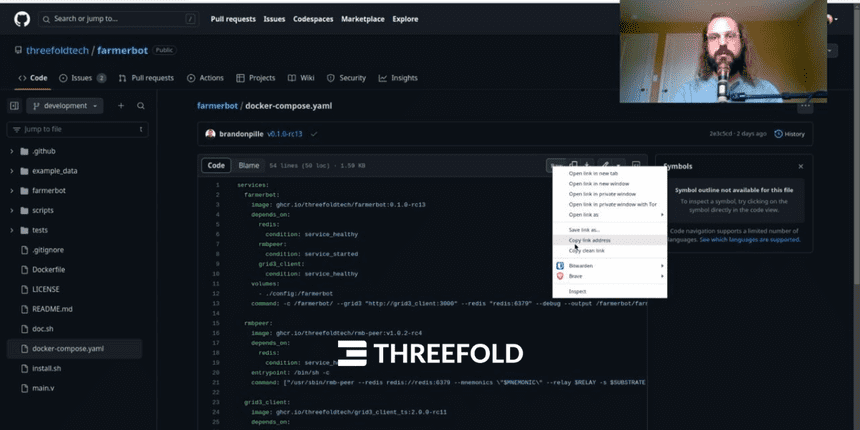Toggle the file tree side panel icon
The width and height of the screenshot is (860, 430).
point(14,106)
